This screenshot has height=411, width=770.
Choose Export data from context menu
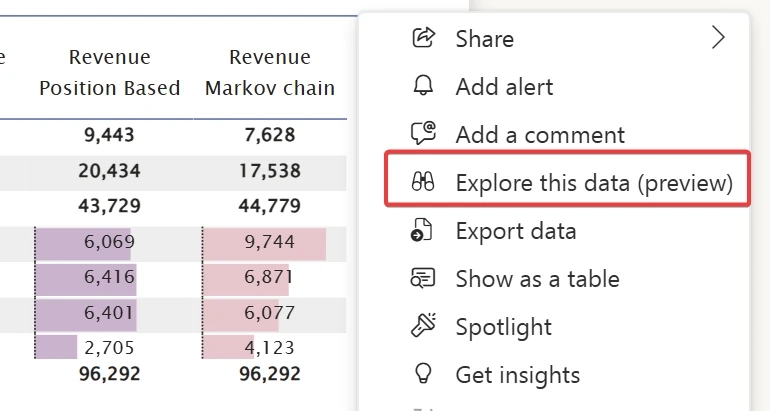(x=516, y=231)
